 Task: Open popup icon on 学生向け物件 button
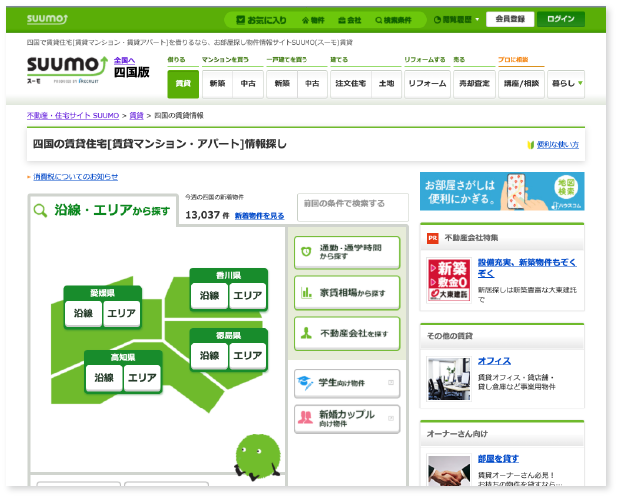(391, 383)
